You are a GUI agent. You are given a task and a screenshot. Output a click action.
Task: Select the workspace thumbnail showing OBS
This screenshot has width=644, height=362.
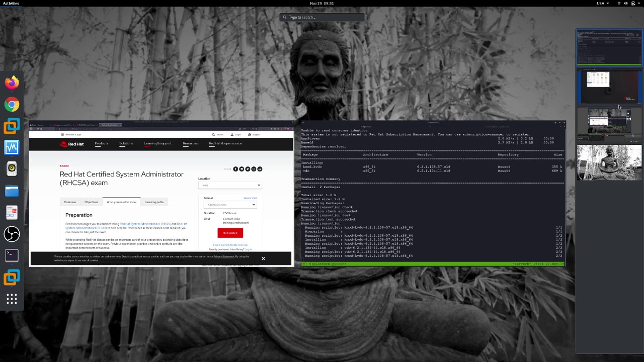point(609,124)
